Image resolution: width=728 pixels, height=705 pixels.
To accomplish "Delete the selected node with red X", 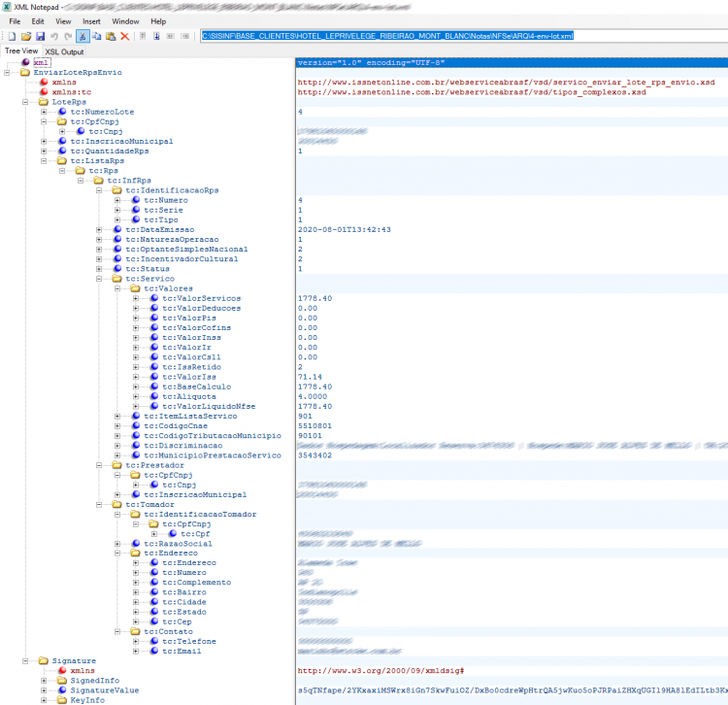I will pos(125,36).
